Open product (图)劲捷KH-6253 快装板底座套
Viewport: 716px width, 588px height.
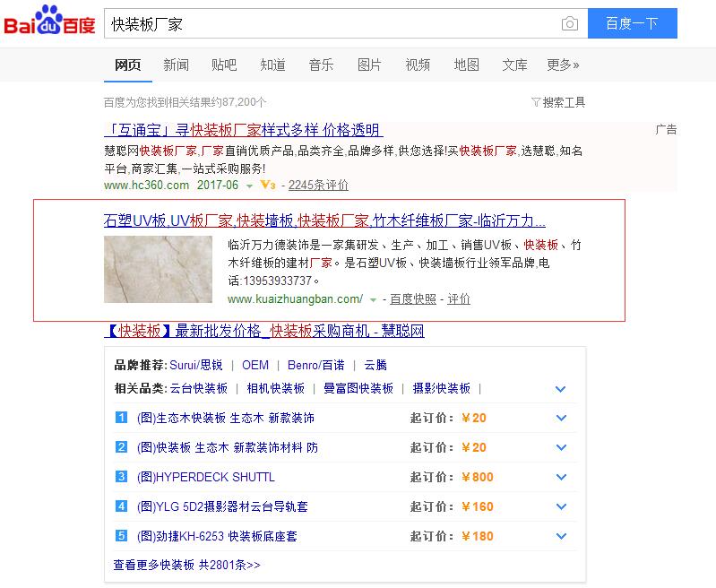(x=217, y=536)
